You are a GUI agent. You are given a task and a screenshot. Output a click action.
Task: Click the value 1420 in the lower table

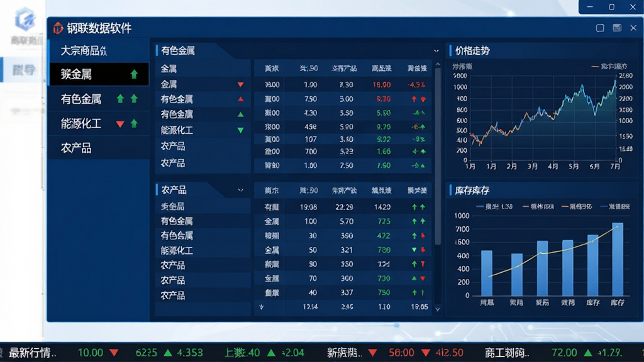[382, 207]
